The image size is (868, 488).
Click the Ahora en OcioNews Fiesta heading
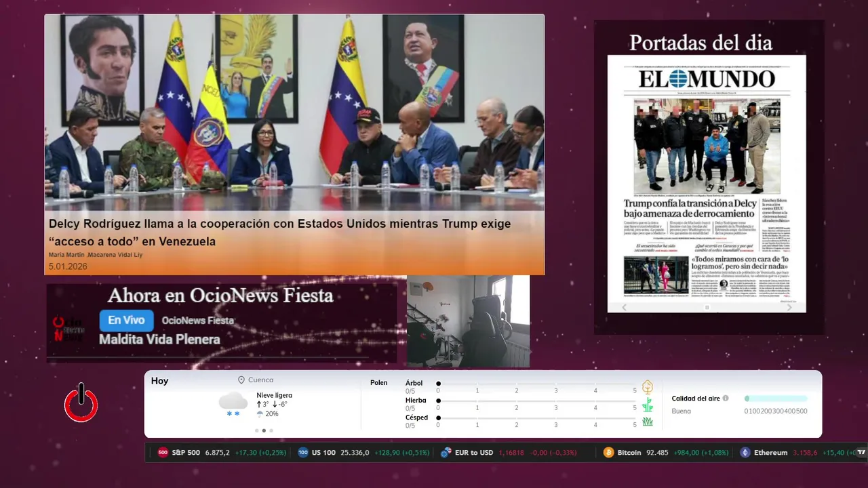click(x=220, y=296)
